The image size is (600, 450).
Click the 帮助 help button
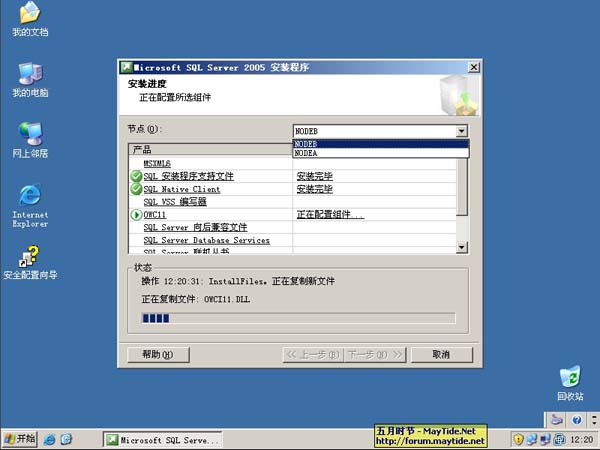click(158, 354)
